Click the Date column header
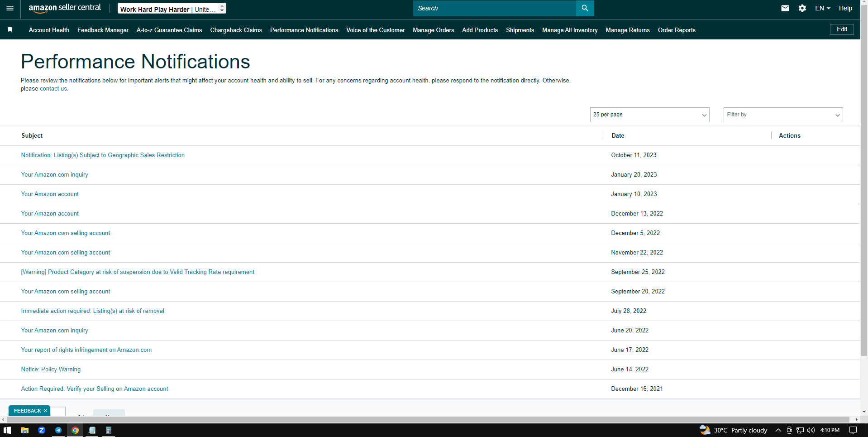 [x=618, y=135]
